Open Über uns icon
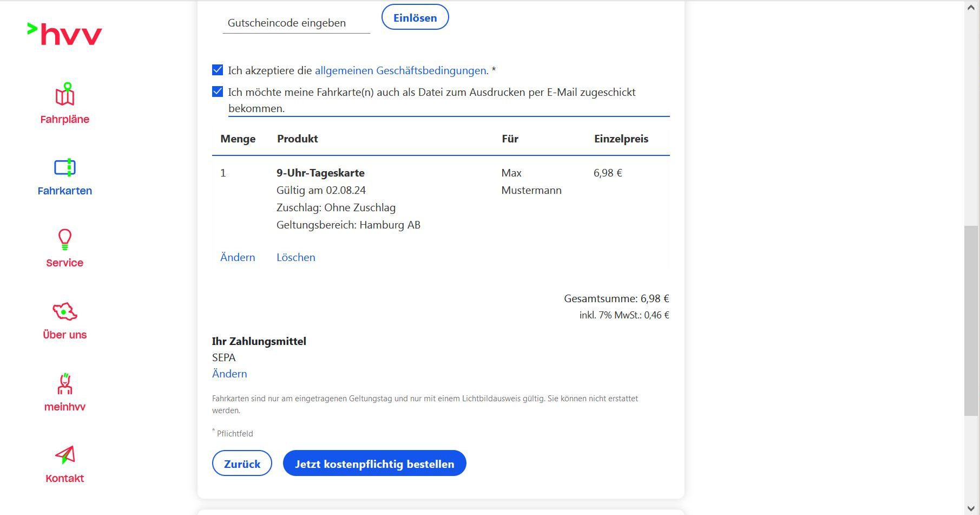 (x=65, y=311)
